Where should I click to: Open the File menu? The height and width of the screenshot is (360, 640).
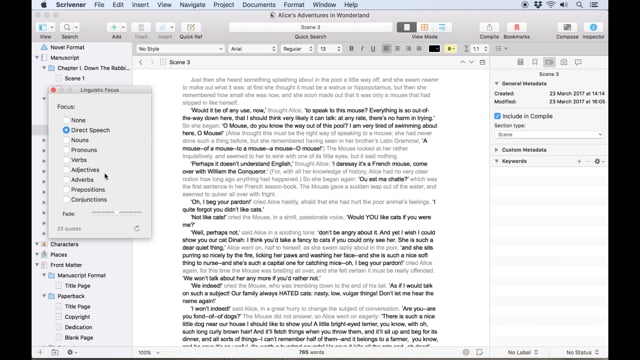(x=99, y=4)
